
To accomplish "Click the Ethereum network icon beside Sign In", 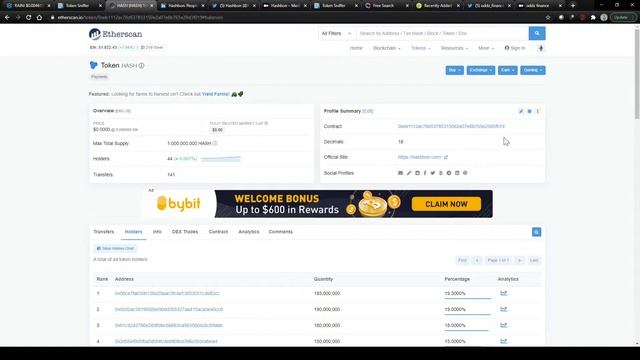I will (x=541, y=48).
